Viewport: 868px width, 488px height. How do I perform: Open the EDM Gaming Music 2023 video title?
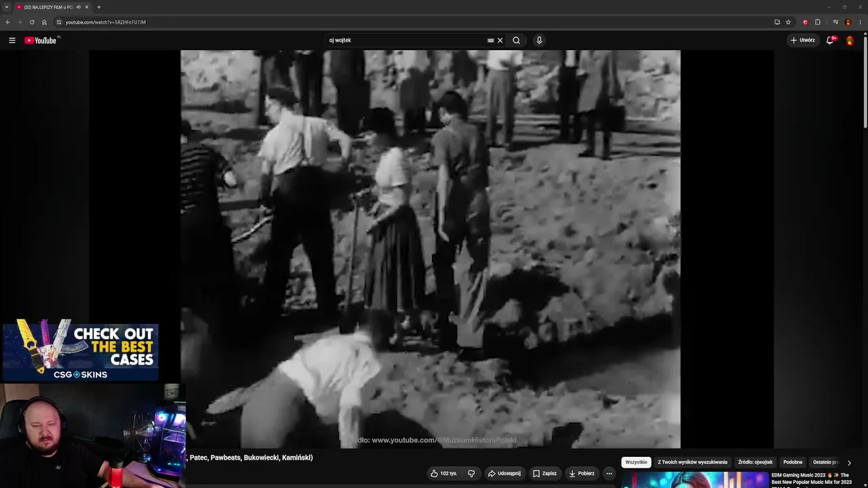(x=811, y=479)
